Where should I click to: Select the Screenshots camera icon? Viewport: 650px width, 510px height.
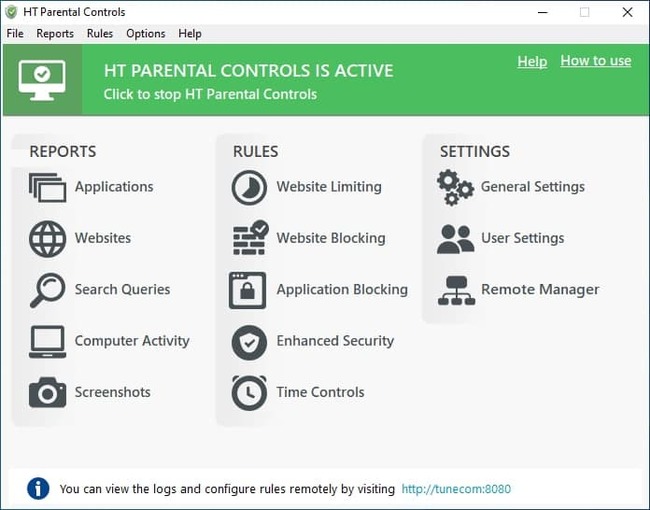point(47,393)
